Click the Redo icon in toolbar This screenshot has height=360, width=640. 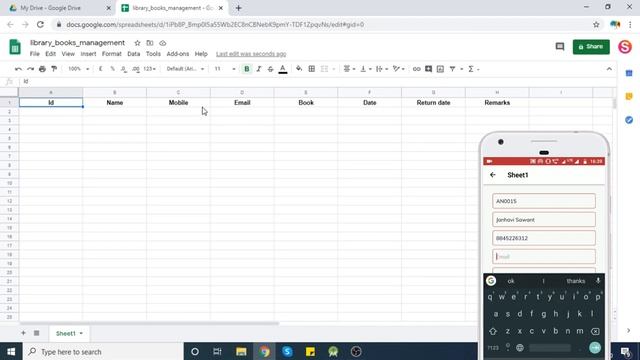30,69
